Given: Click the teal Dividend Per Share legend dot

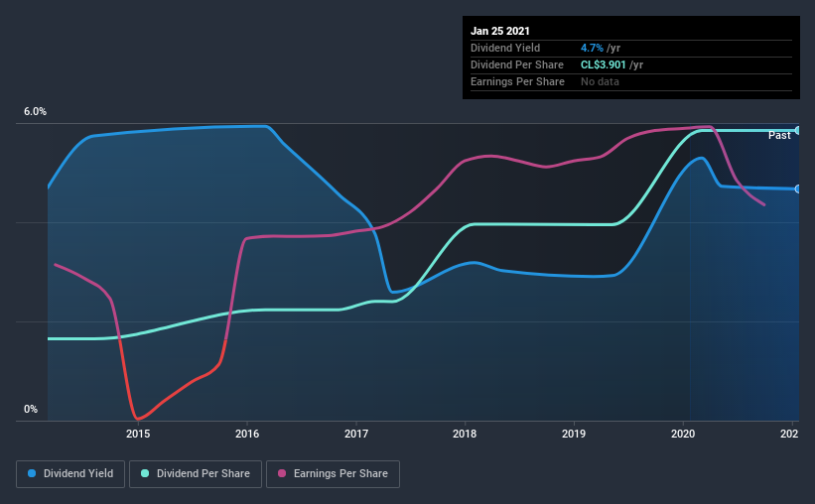Looking at the screenshot, I should pyautogui.click(x=145, y=473).
